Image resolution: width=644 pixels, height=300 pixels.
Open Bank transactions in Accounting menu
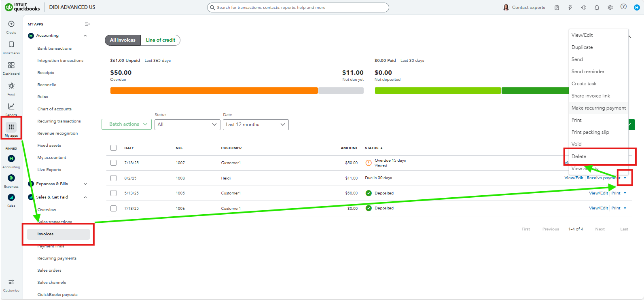coord(55,49)
